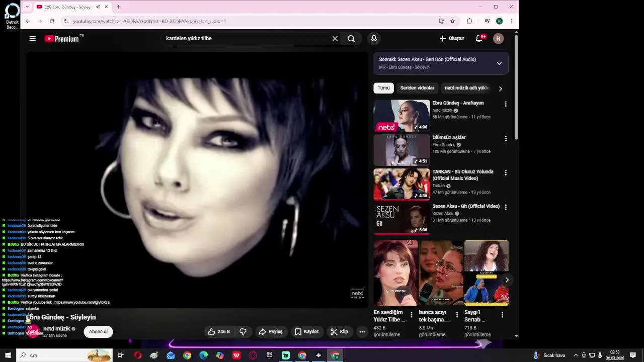The height and width of the screenshot is (362, 644).
Task: Open Windows Start menu
Action: coord(8,355)
